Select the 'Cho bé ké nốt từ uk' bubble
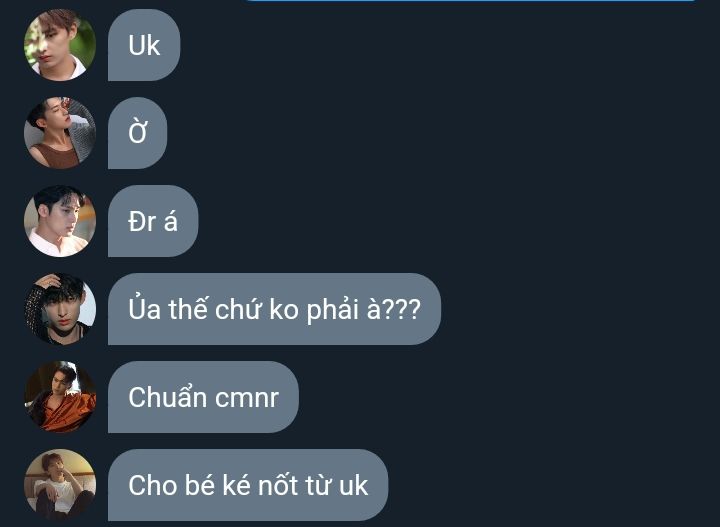The height and width of the screenshot is (527, 720). click(248, 485)
